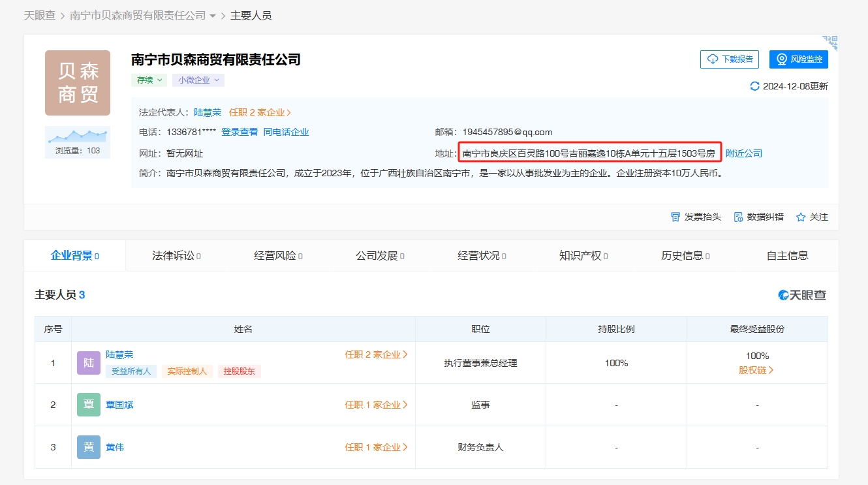This screenshot has height=485, width=868.
Task: Click the cloud icon on 下载报告 button
Action: tap(711, 58)
